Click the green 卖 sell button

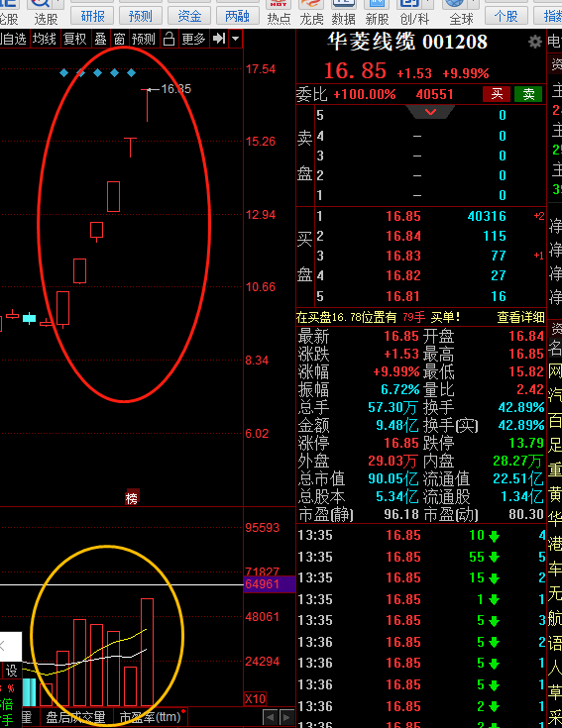point(528,94)
